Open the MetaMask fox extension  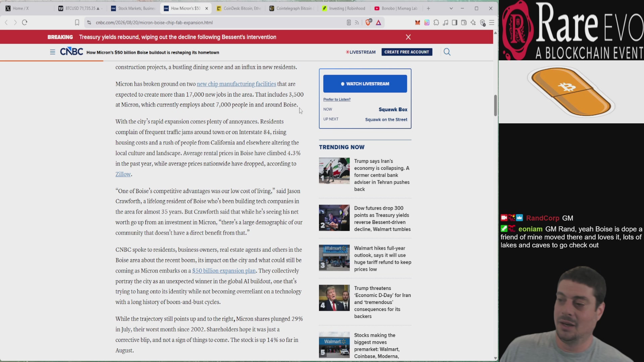point(418,22)
